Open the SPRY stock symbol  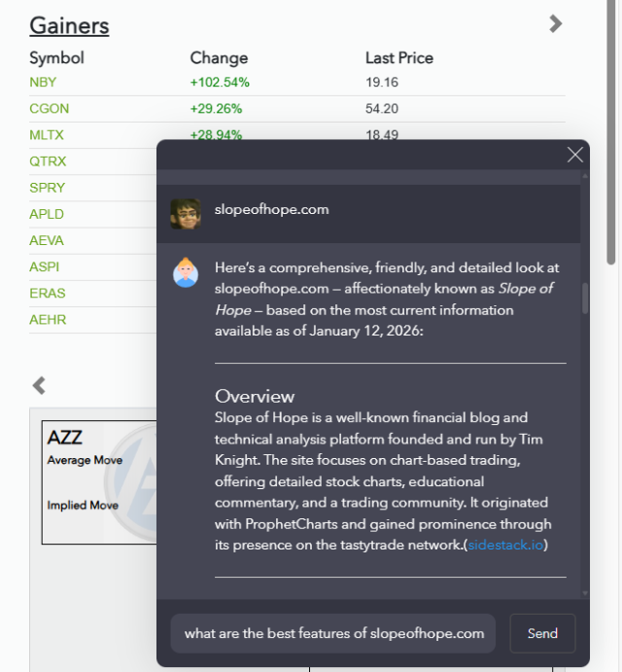48,188
